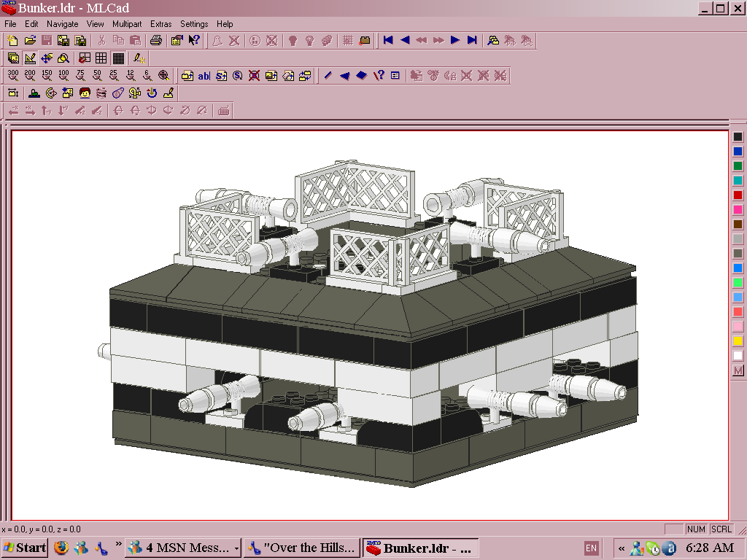The width and height of the screenshot is (747, 560).
Task: Set zoom level to 100 percent
Action: 63,75
